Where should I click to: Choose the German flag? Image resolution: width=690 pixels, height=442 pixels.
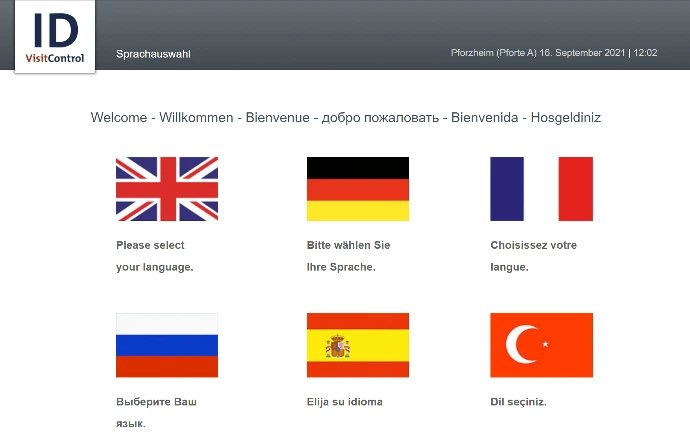click(x=357, y=189)
